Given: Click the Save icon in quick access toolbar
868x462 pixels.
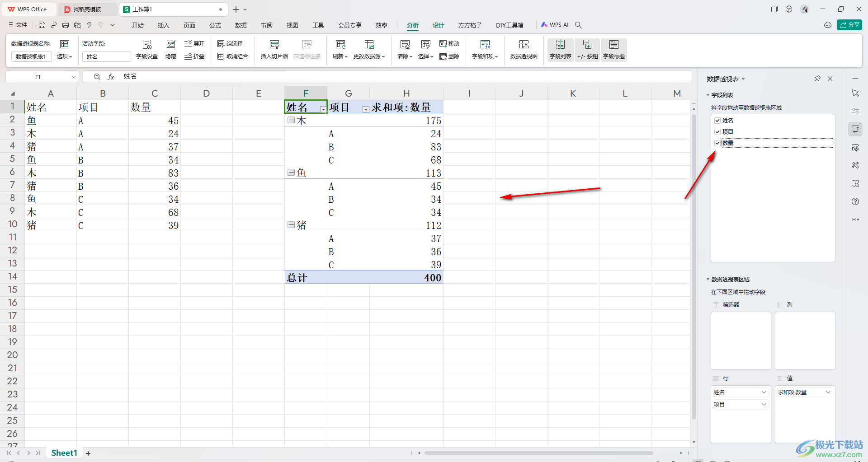Looking at the screenshot, I should pos(42,25).
